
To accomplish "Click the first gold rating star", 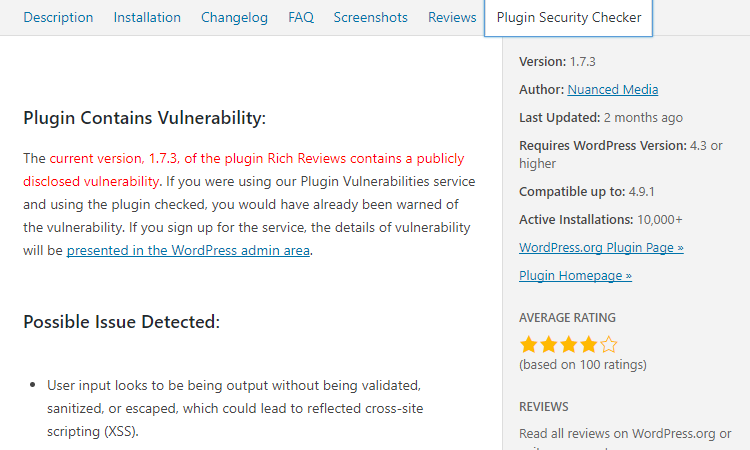I will (x=529, y=344).
